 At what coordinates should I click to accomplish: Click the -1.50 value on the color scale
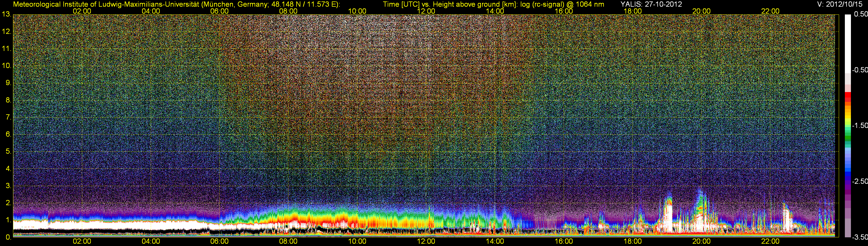860,125
